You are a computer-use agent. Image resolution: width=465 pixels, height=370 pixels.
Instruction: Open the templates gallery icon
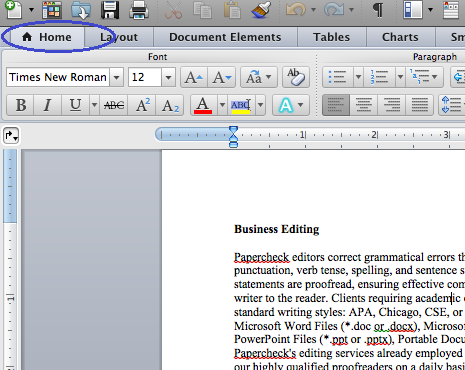[x=52, y=9]
